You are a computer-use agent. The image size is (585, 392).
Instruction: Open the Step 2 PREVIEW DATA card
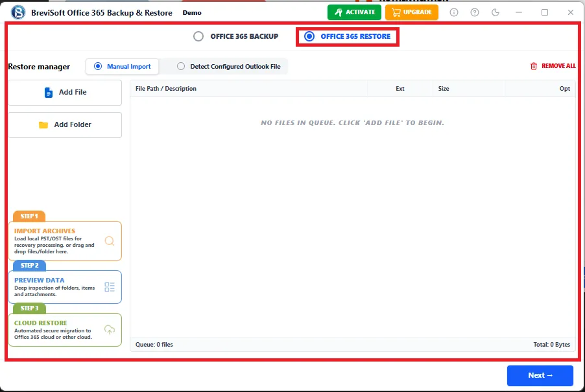(x=65, y=287)
